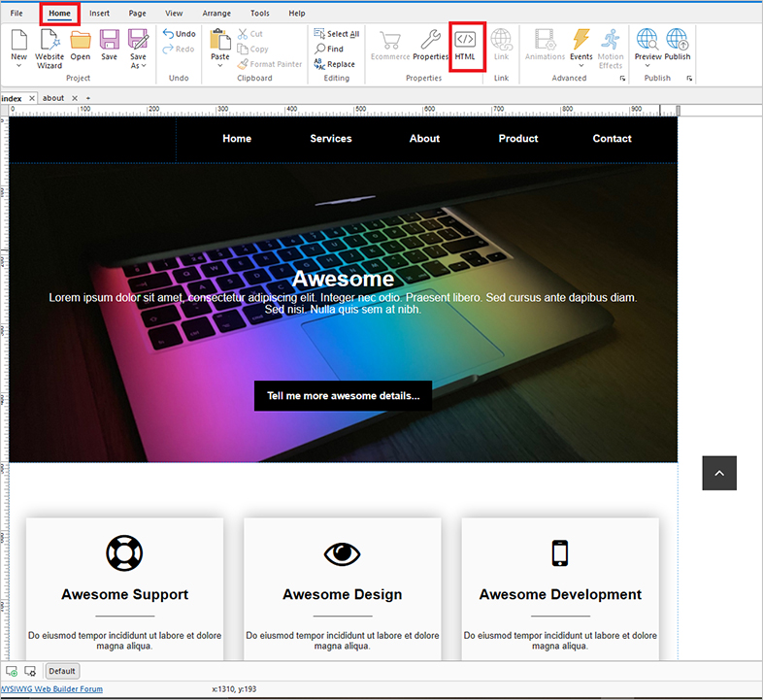Switch to the about page tab
763x700 pixels.
coord(53,98)
